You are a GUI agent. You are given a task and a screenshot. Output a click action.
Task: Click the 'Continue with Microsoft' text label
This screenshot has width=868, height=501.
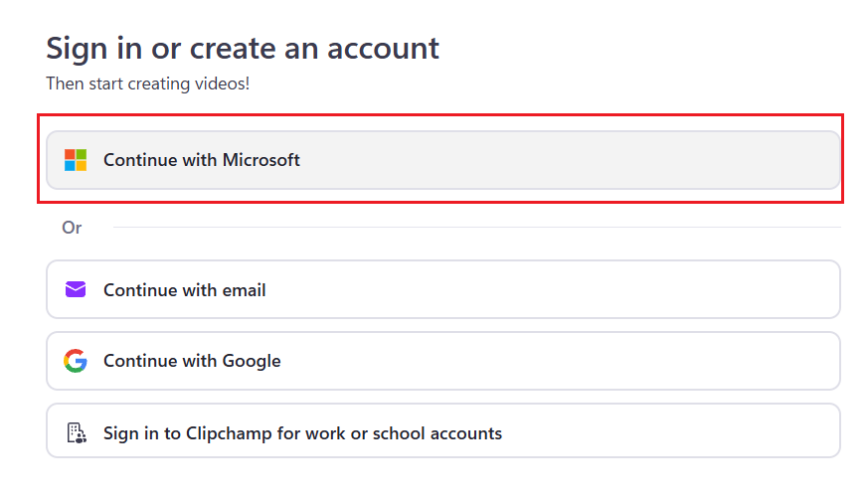[x=202, y=160]
